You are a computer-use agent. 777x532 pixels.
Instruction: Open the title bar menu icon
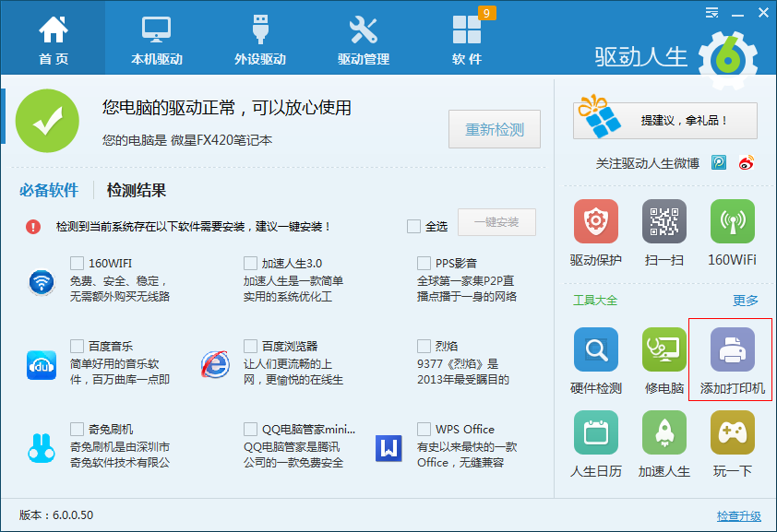click(x=712, y=13)
